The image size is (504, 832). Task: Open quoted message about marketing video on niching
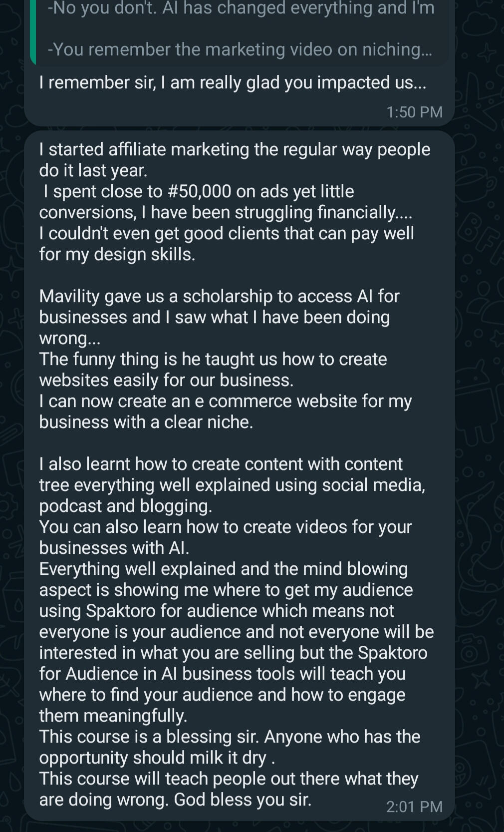click(240, 49)
